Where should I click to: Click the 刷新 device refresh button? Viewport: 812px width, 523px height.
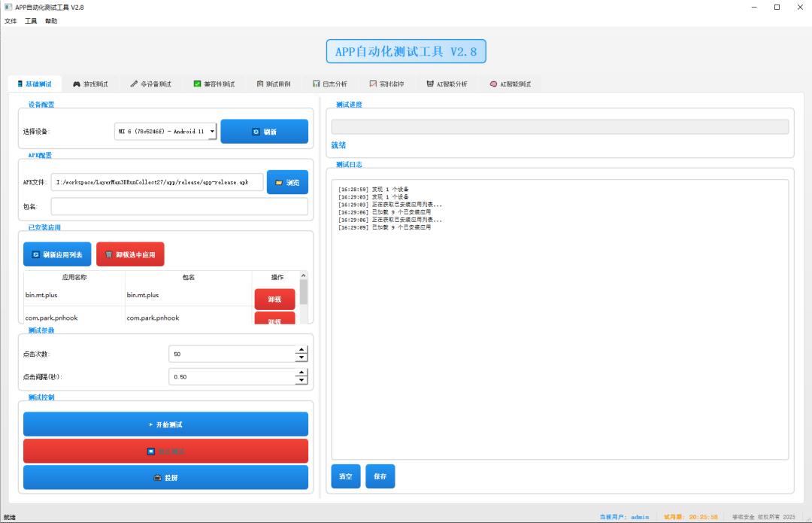pyautogui.click(x=264, y=132)
